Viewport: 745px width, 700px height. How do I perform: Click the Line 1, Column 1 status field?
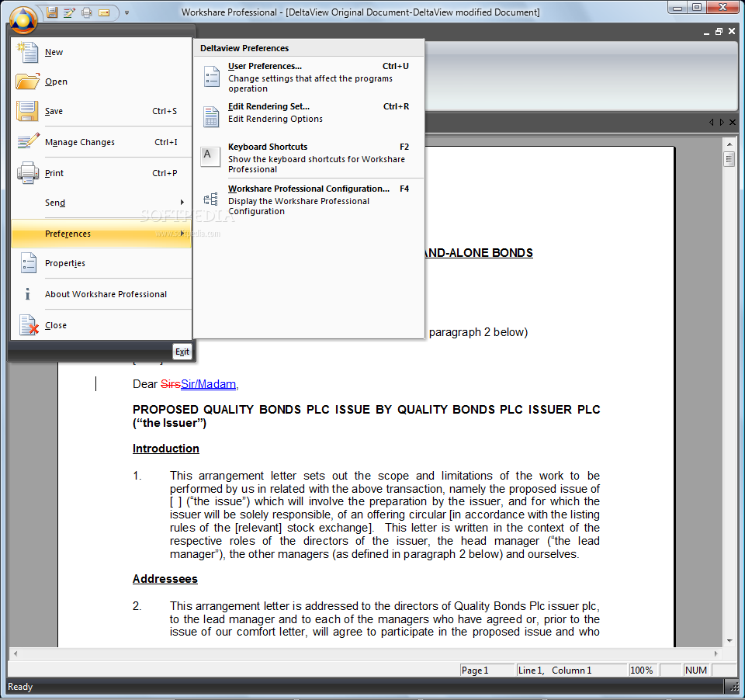[x=572, y=670]
